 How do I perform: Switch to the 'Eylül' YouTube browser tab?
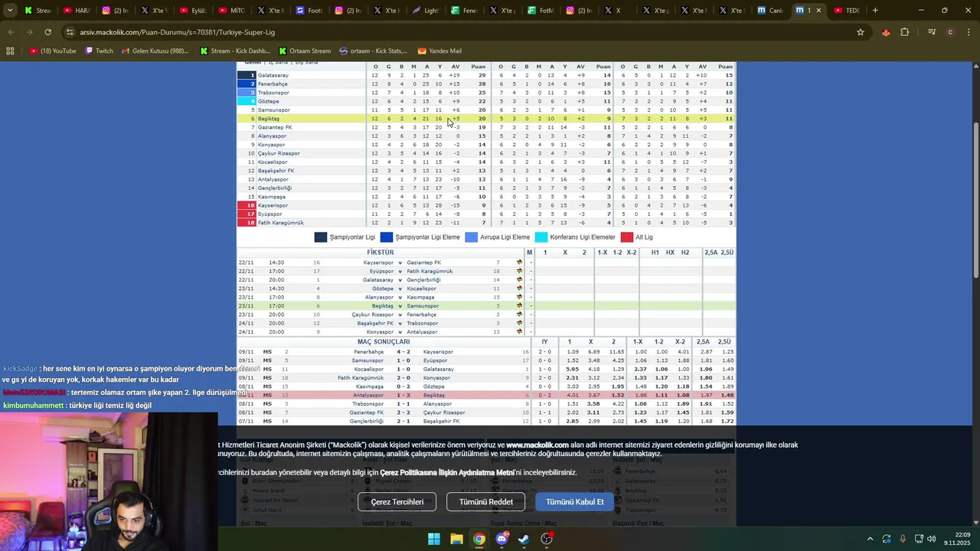(192, 11)
